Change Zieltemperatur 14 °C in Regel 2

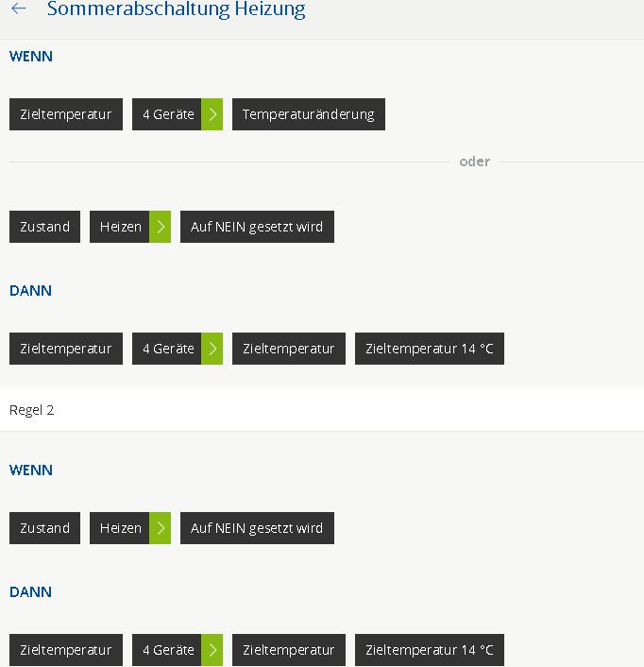(430, 650)
